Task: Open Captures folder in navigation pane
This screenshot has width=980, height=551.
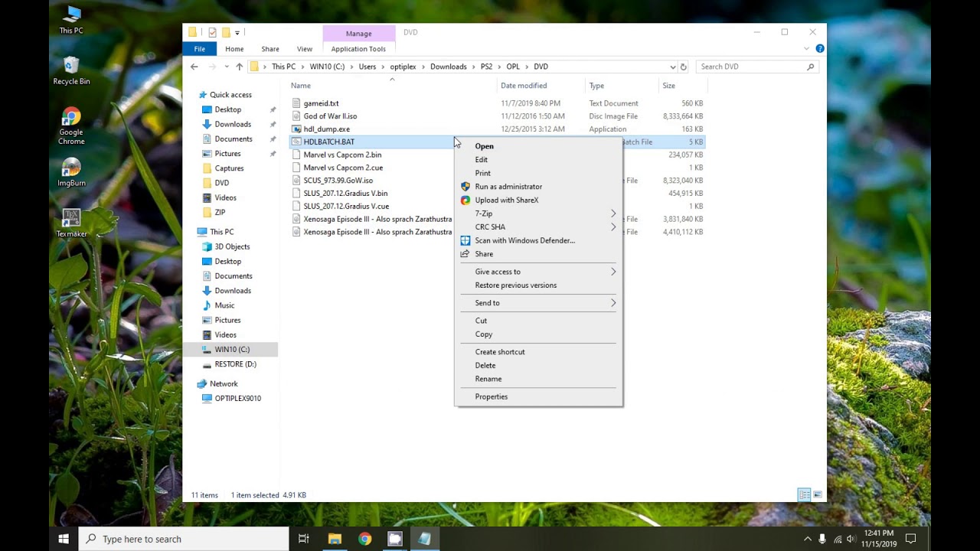Action: pyautogui.click(x=229, y=168)
